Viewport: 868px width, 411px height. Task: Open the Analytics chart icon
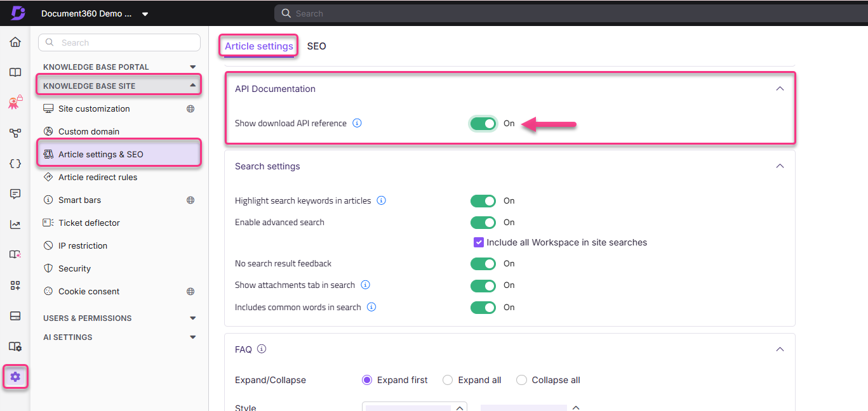pos(15,225)
